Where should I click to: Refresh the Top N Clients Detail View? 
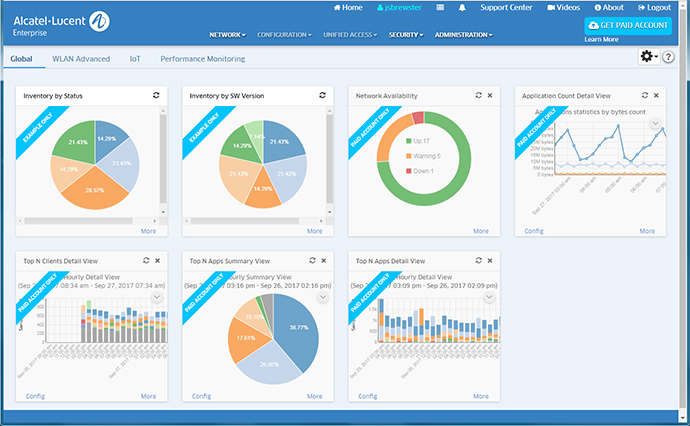(x=146, y=260)
